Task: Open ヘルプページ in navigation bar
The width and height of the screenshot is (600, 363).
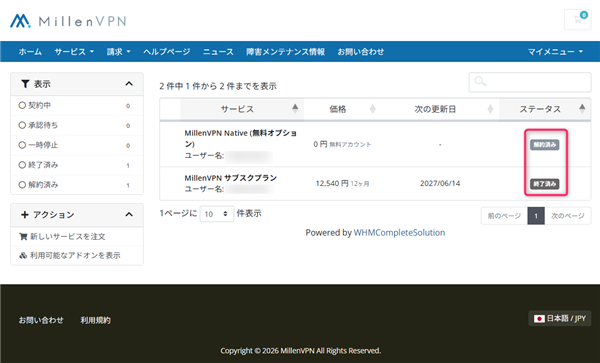Action: point(167,52)
